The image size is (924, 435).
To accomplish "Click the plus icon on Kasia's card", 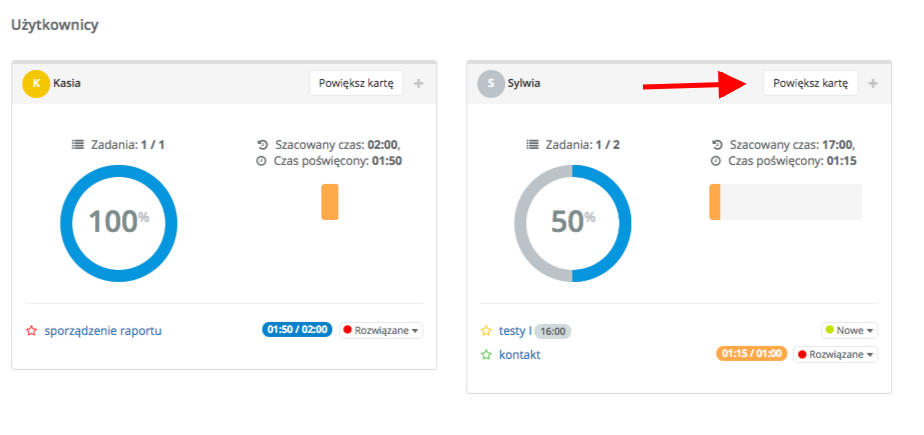I will click(x=419, y=83).
